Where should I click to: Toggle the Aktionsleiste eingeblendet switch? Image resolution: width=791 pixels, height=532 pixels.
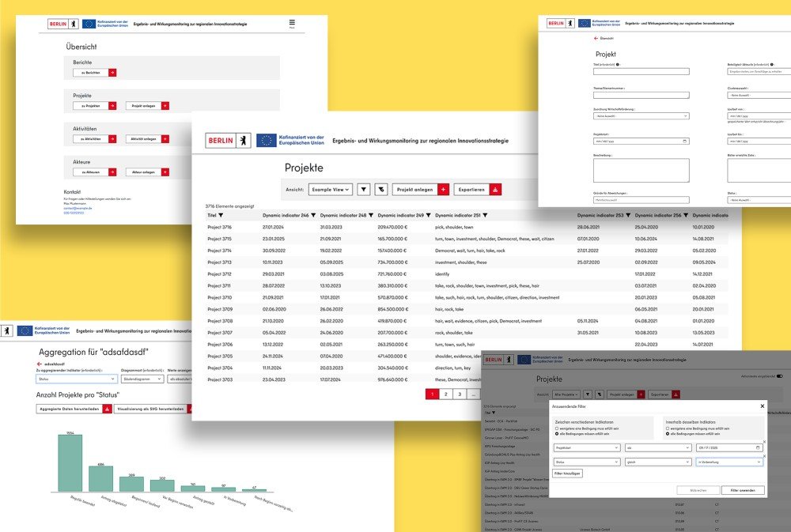click(x=780, y=376)
